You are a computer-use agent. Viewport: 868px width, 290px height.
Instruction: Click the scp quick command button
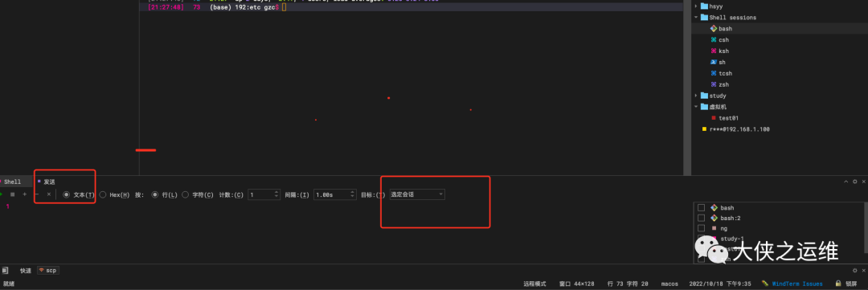tap(48, 271)
